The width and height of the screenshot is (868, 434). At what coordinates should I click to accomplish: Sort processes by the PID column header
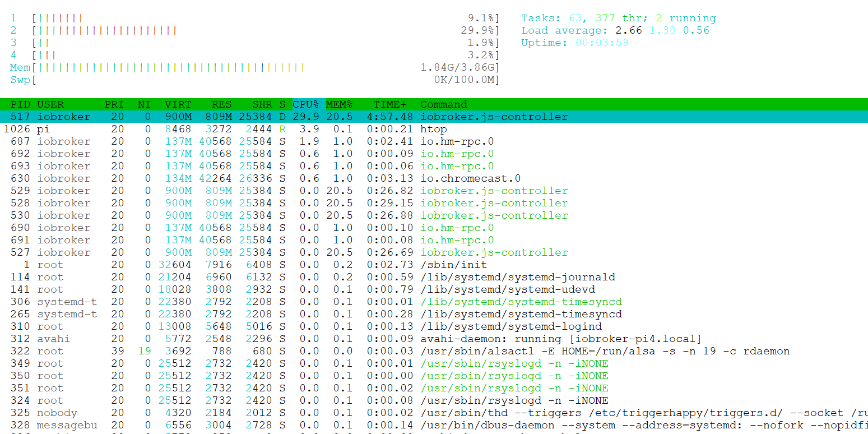click(21, 104)
